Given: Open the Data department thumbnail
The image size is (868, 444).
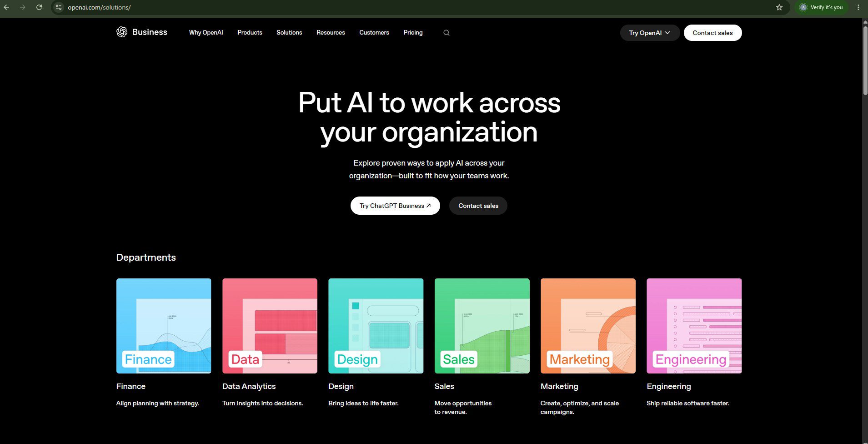Looking at the screenshot, I should [270, 326].
